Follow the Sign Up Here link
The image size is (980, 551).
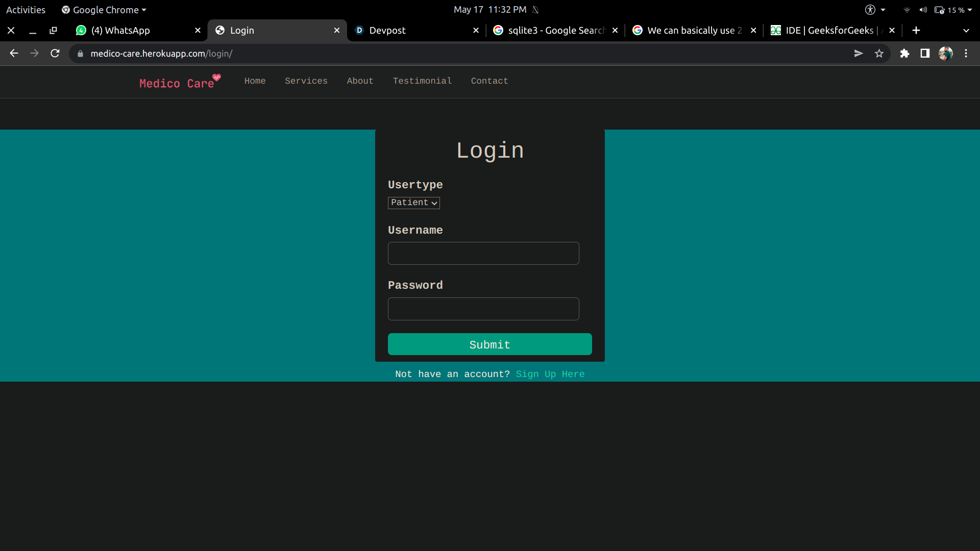coord(550,374)
